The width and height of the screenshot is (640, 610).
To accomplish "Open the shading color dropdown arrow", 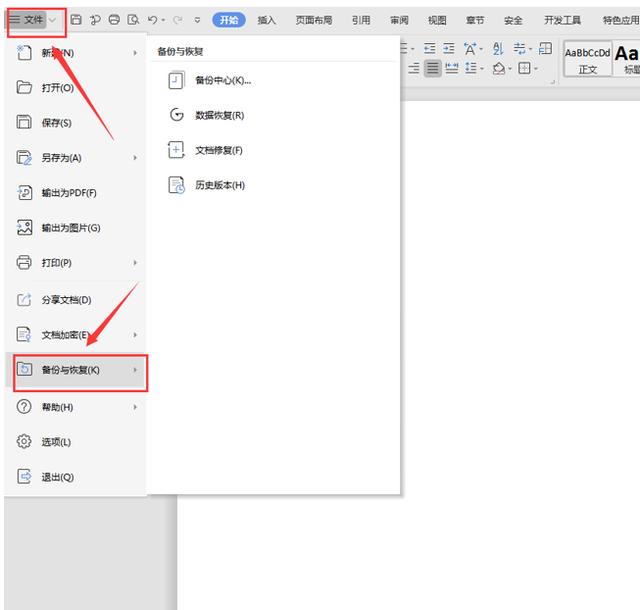I will click(510, 69).
